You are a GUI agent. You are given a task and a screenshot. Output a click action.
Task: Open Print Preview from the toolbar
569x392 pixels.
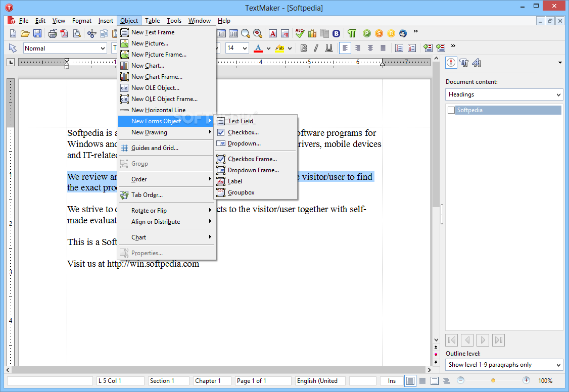pos(77,34)
